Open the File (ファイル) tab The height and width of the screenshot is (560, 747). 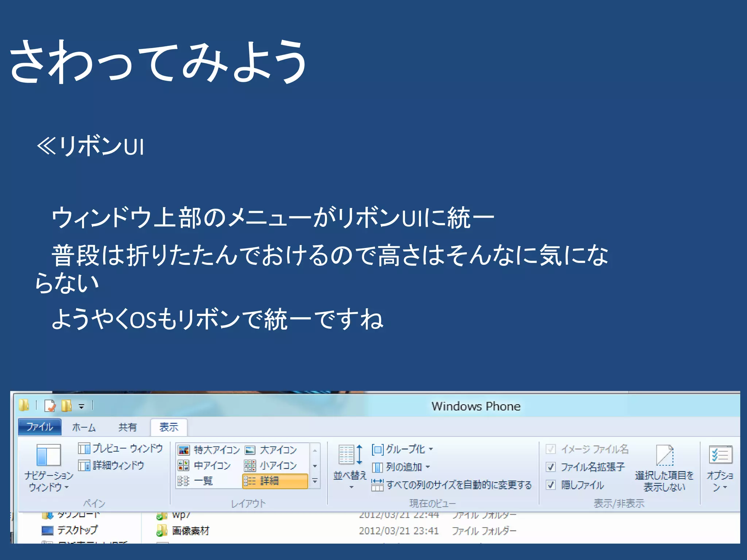pos(40,427)
